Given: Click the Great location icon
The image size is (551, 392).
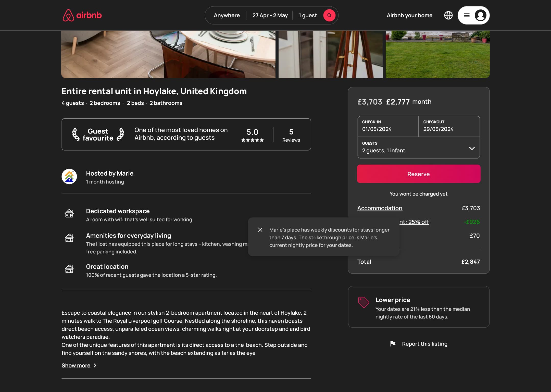Looking at the screenshot, I should point(69,269).
